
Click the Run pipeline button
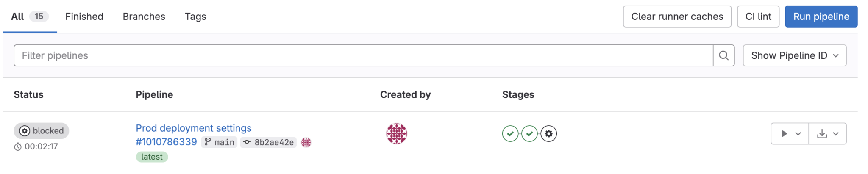[x=821, y=17]
